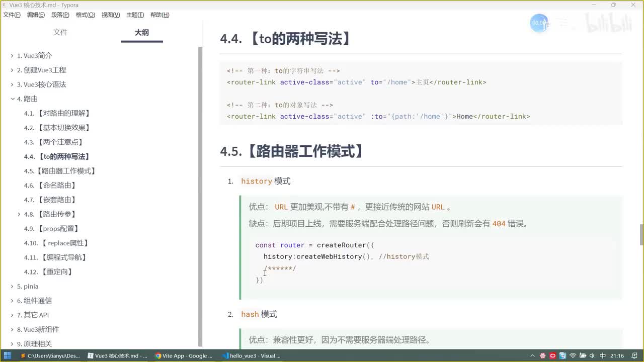Open the 段落(P) menu
This screenshot has width=644, height=362.
(61, 15)
